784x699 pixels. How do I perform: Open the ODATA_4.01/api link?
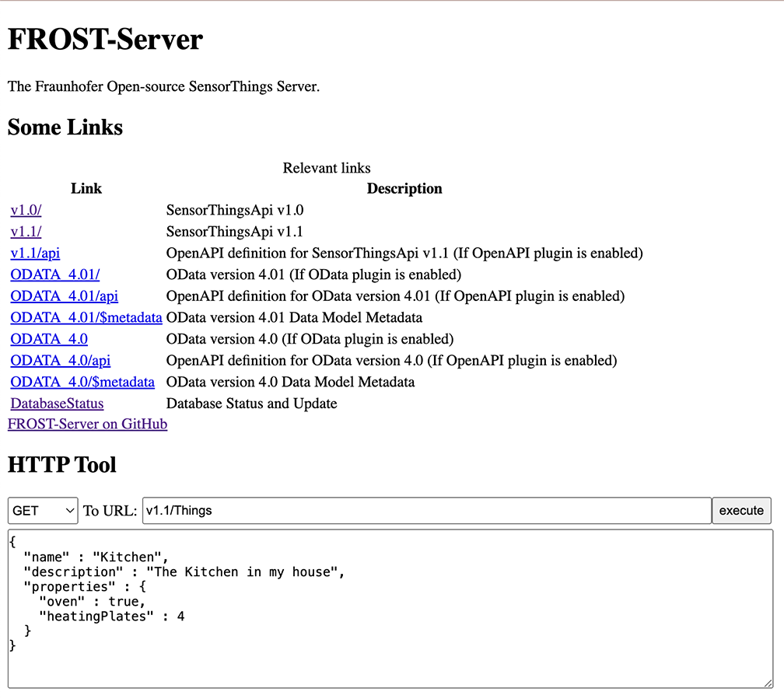pos(64,296)
